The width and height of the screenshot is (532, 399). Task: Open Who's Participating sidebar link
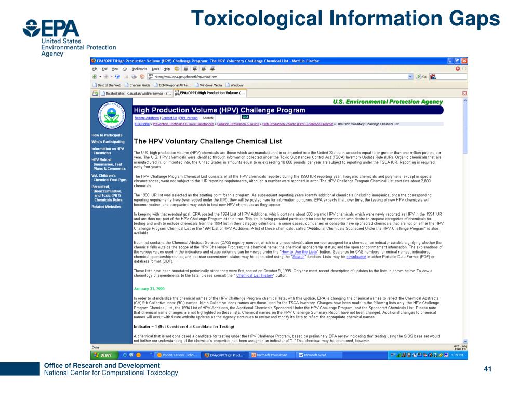click(108, 142)
